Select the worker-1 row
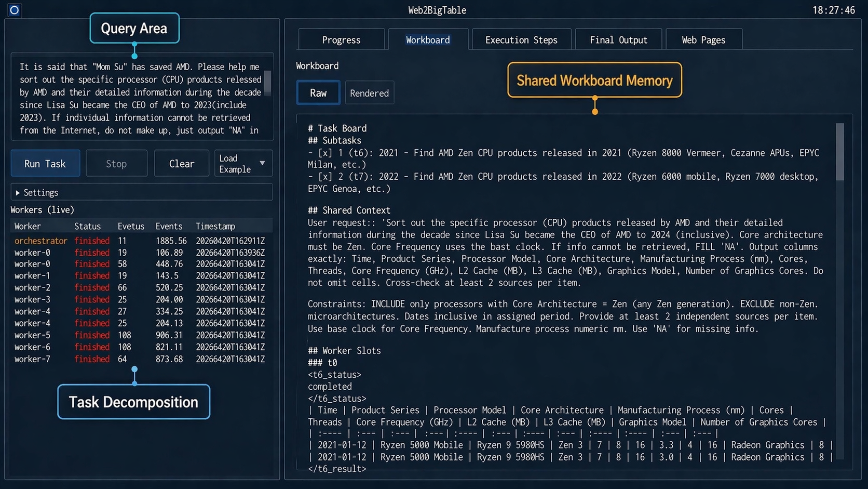Image resolution: width=868 pixels, height=489 pixels. (x=141, y=276)
